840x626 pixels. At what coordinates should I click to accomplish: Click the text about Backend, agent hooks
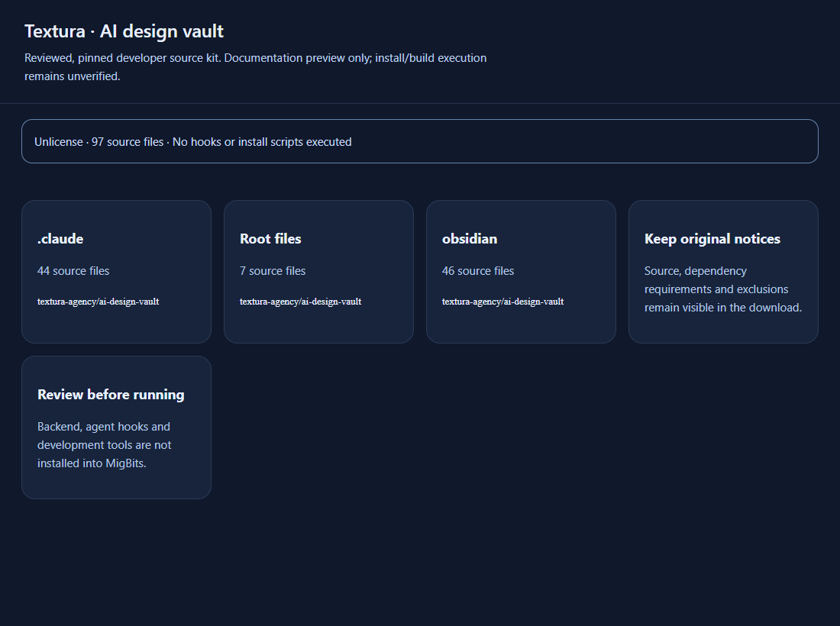click(x=105, y=445)
